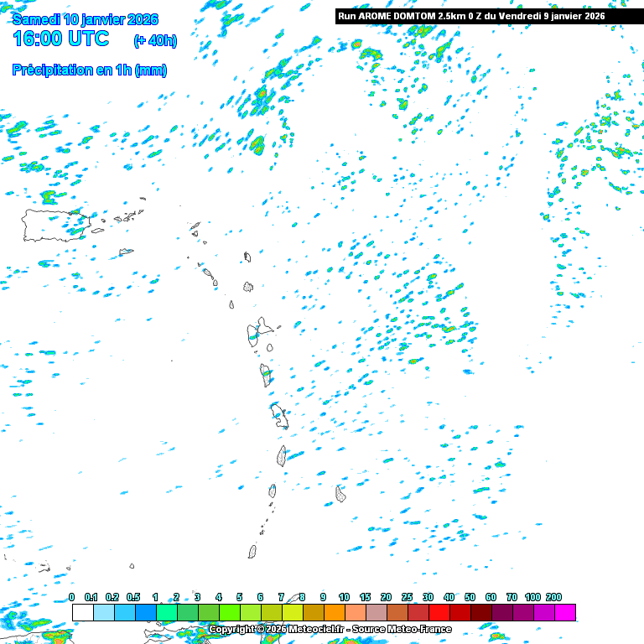The image size is (644, 644).
Task: Select the light blue 0.1 mm swatch
Action: point(103,612)
